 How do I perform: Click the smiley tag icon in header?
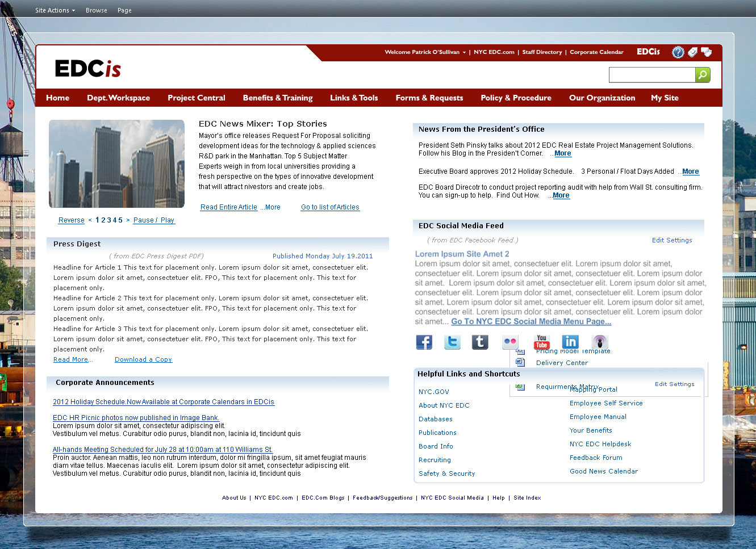pos(692,52)
